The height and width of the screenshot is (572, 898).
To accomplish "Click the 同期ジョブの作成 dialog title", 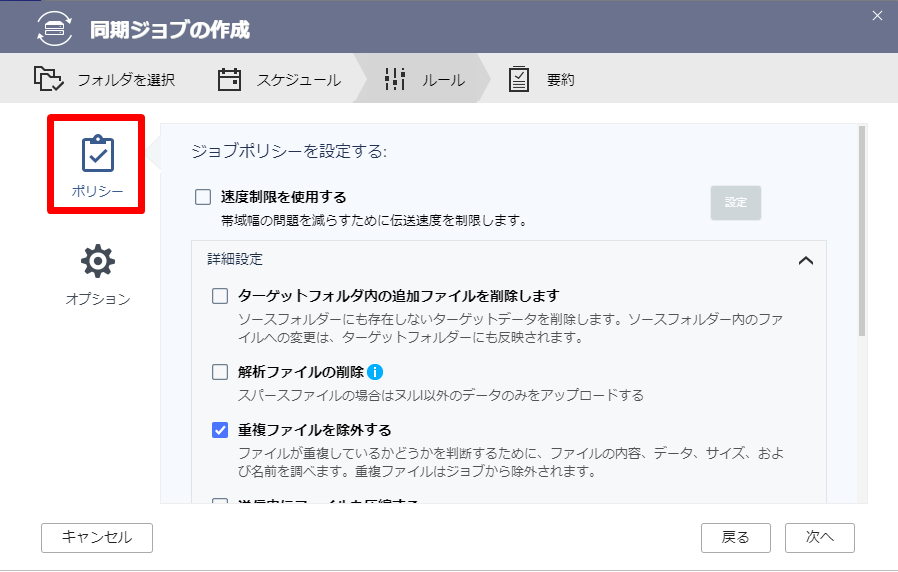I will [170, 30].
